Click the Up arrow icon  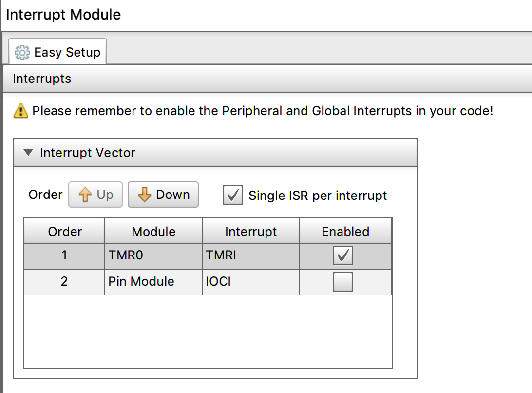[x=85, y=195]
